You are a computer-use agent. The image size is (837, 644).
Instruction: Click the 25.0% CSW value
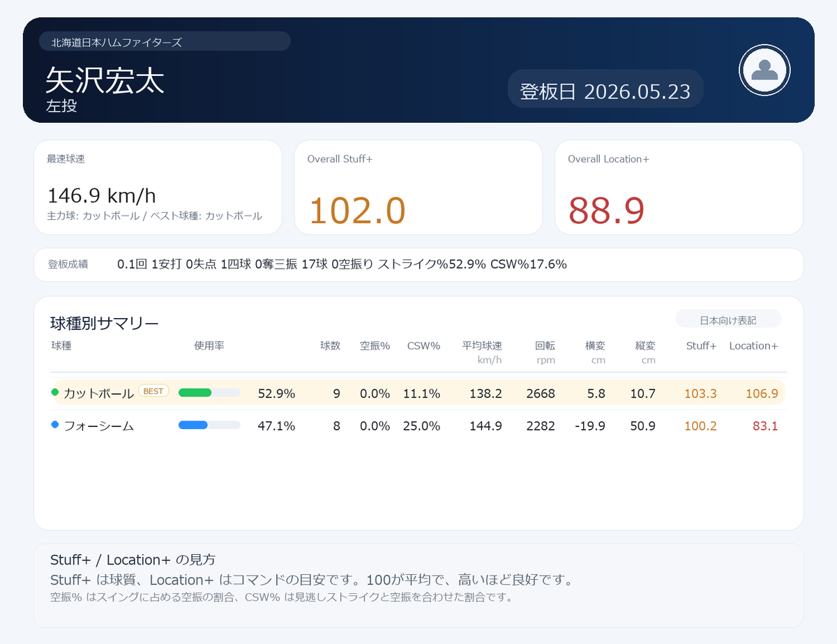coord(421,426)
